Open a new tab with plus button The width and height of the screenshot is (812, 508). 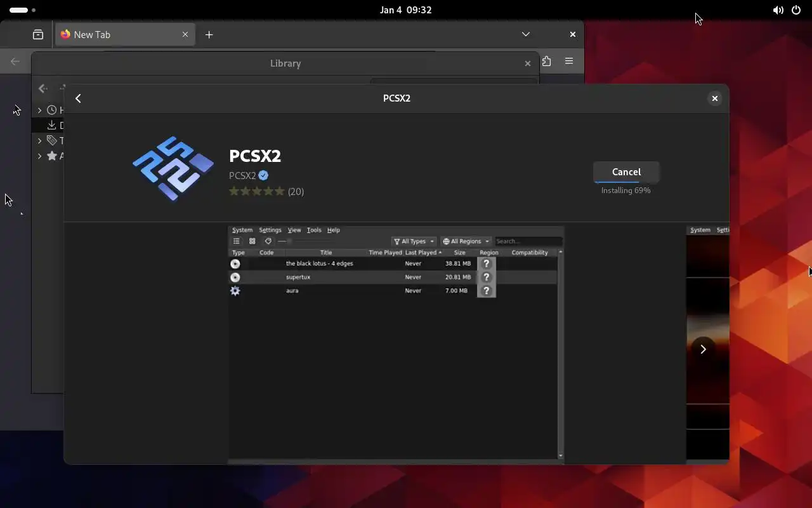[x=209, y=34]
